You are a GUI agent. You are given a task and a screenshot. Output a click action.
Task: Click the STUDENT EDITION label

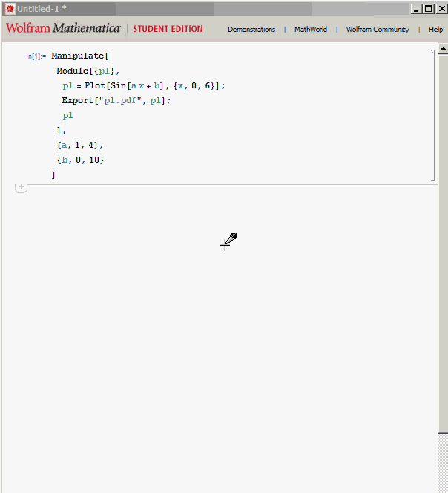168,29
